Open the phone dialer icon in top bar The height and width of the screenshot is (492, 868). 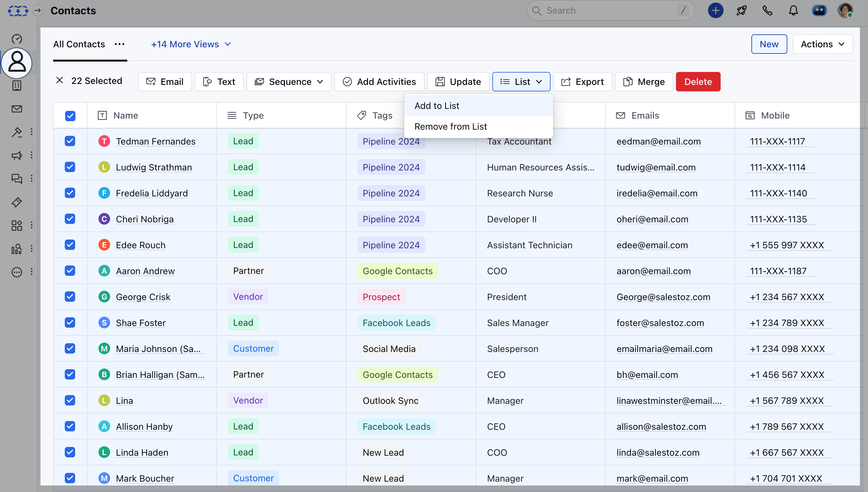(768, 10)
